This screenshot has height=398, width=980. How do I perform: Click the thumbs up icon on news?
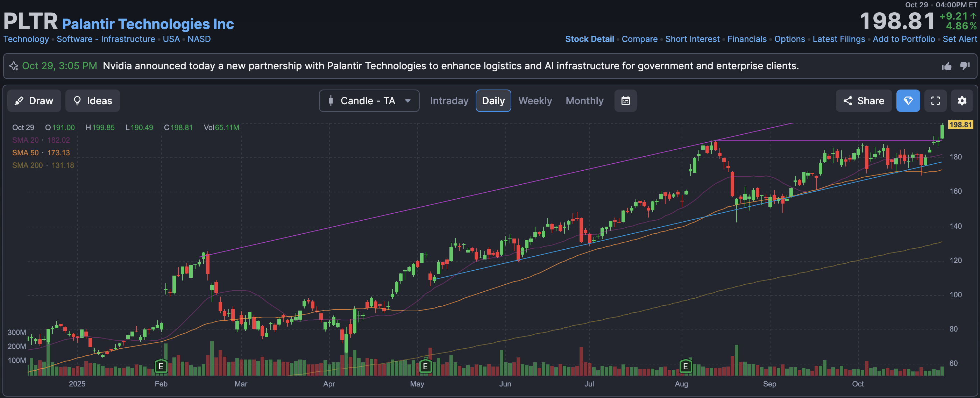click(x=946, y=66)
